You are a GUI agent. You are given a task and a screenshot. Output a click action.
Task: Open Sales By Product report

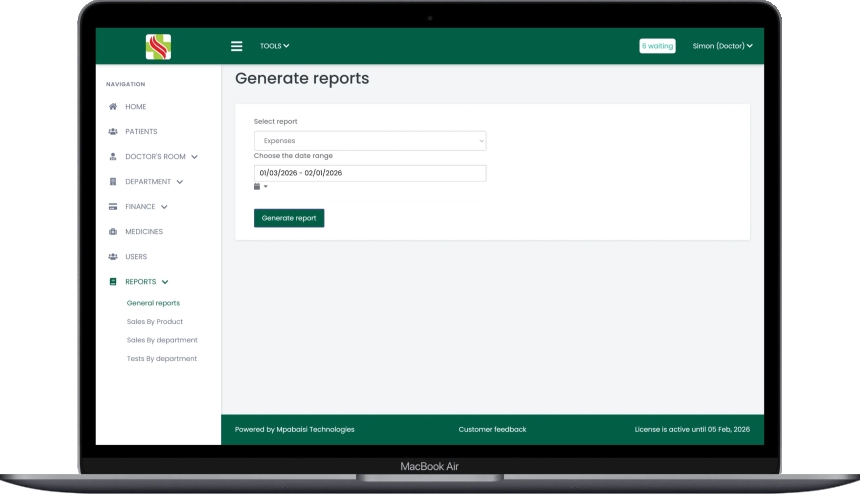tap(155, 322)
